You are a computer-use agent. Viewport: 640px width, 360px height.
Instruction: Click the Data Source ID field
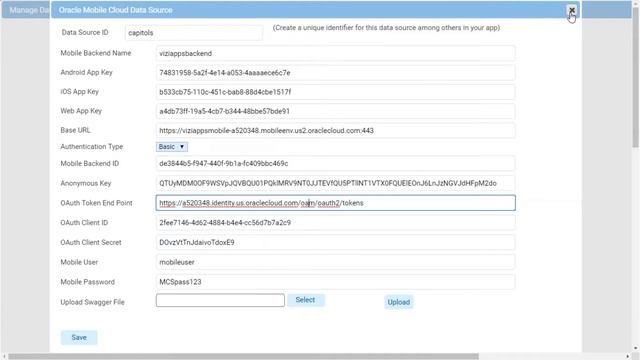pos(194,33)
